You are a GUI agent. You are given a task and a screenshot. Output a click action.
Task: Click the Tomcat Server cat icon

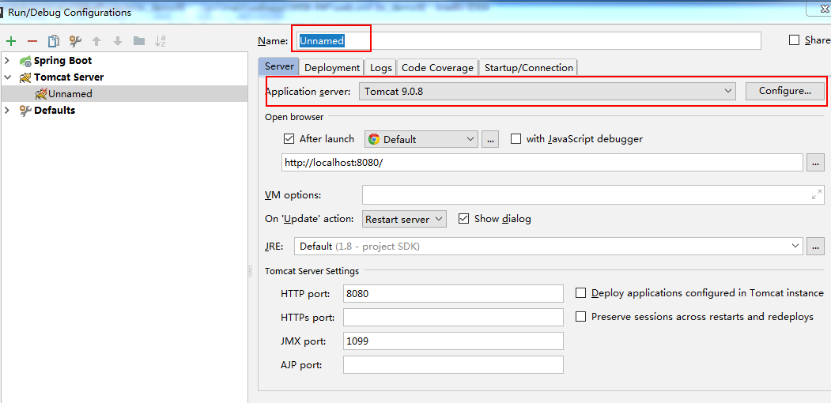(25, 77)
